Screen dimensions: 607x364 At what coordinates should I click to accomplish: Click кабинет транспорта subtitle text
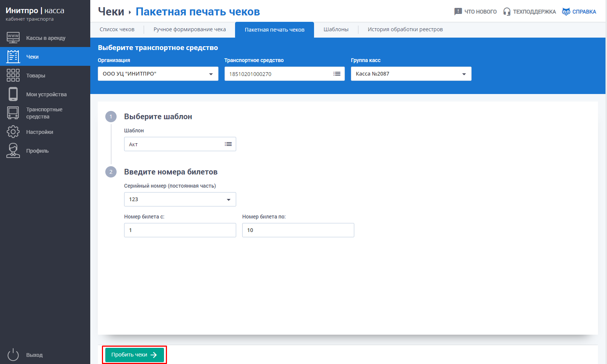point(30,19)
